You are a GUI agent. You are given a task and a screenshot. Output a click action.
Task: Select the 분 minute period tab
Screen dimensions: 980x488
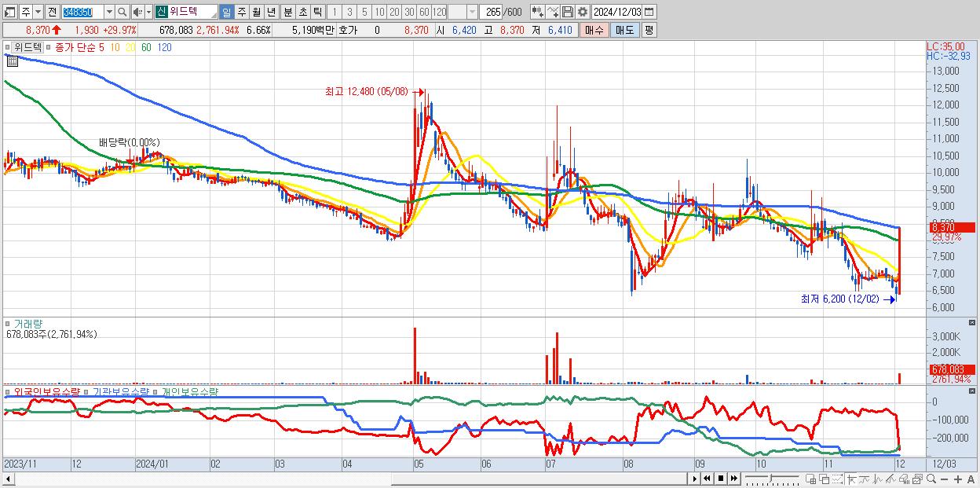tap(287, 12)
